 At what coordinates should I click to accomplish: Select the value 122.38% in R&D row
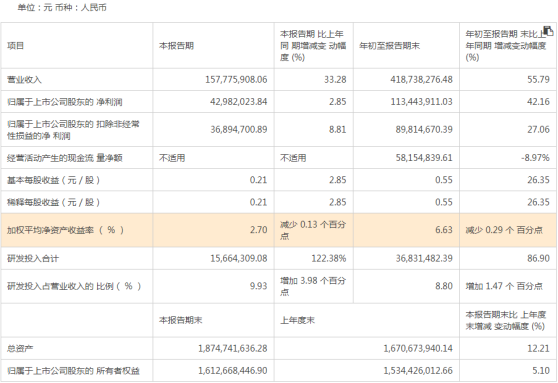click(x=329, y=258)
